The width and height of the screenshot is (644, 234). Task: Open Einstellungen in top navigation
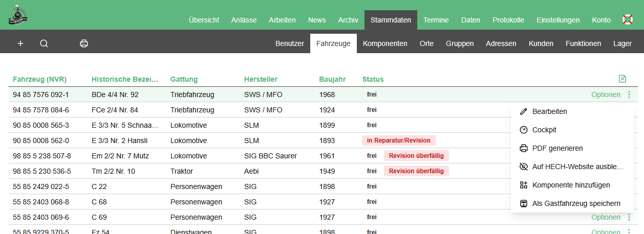click(x=558, y=20)
